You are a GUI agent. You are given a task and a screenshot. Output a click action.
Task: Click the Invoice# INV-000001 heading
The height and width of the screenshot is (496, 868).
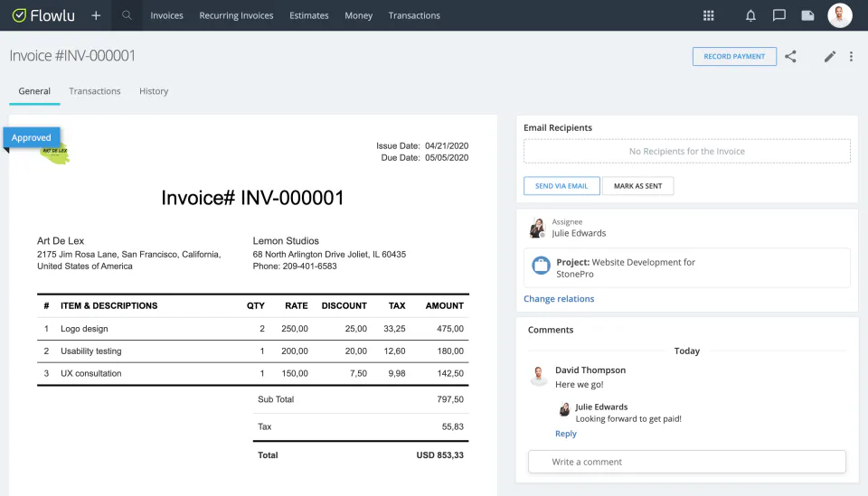[x=252, y=198]
